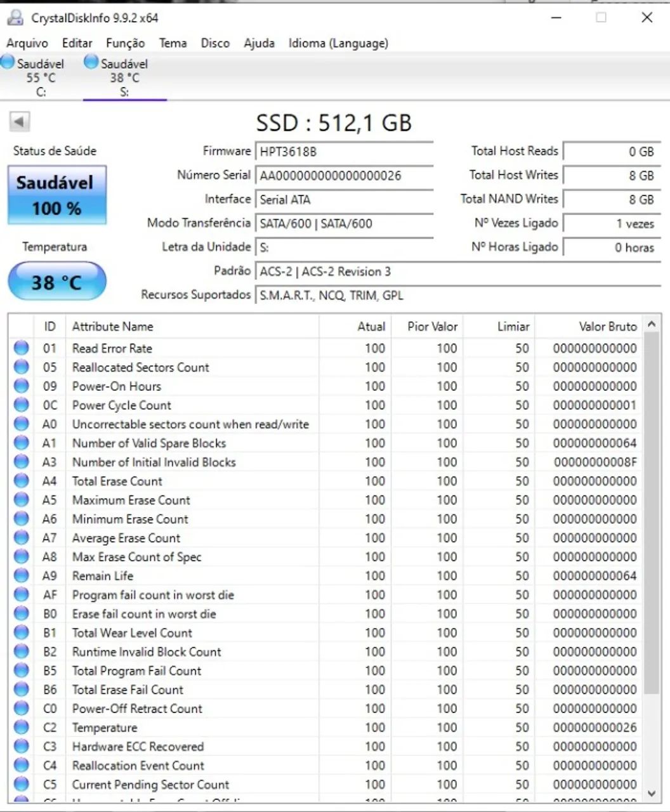Click the Firmware field HPT3618B

344,152
